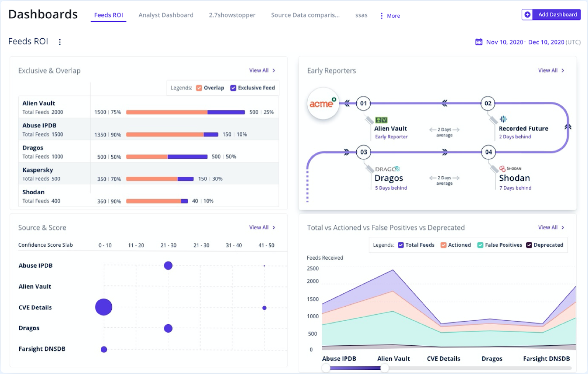Click the 0 - 10 confidence score column header
The width and height of the screenshot is (588, 374).
(105, 245)
